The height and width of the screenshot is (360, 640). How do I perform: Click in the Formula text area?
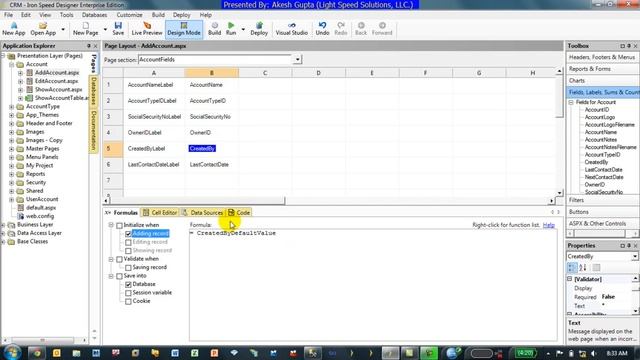[373, 285]
